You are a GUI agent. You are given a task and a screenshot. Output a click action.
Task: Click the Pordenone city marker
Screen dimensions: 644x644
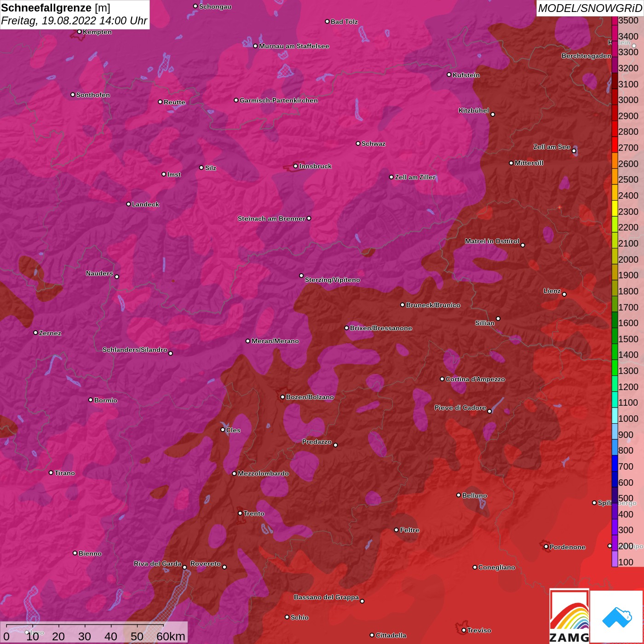[546, 547]
